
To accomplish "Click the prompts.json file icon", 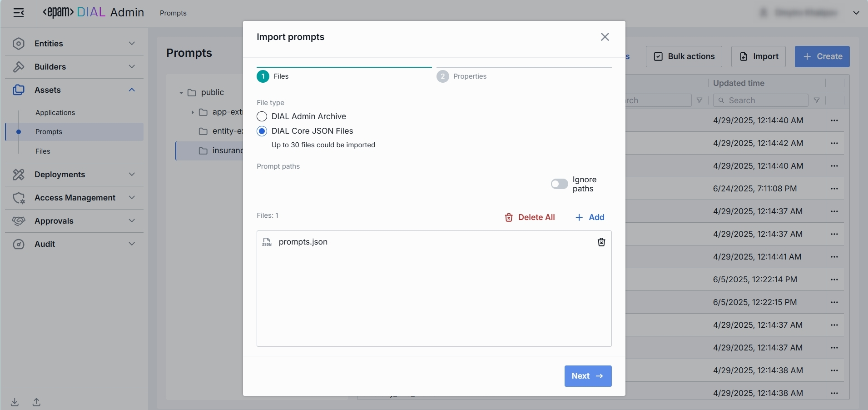I will [x=267, y=242].
